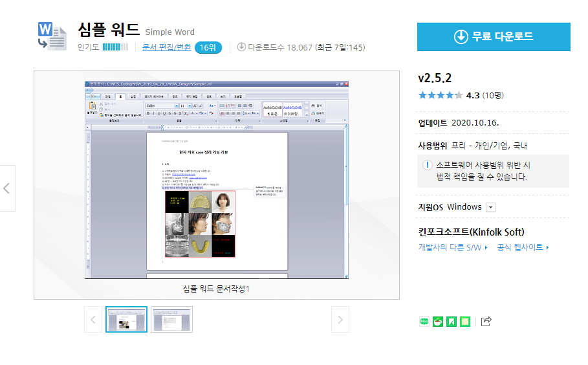This screenshot has width=588, height=365.
Task: Click the star rating icons
Action: tap(441, 95)
